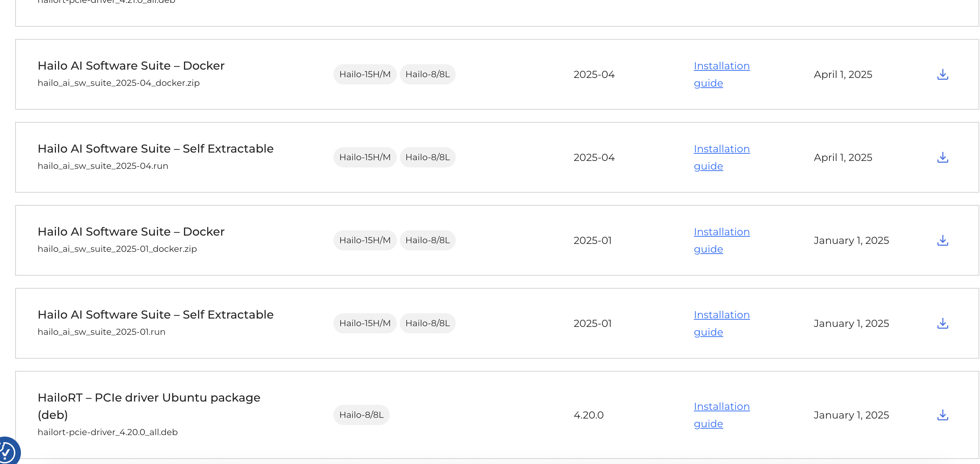This screenshot has height=464, width=980.
Task: Download HailoRT PCIe driver 4.20.0 deb
Action: (942, 415)
